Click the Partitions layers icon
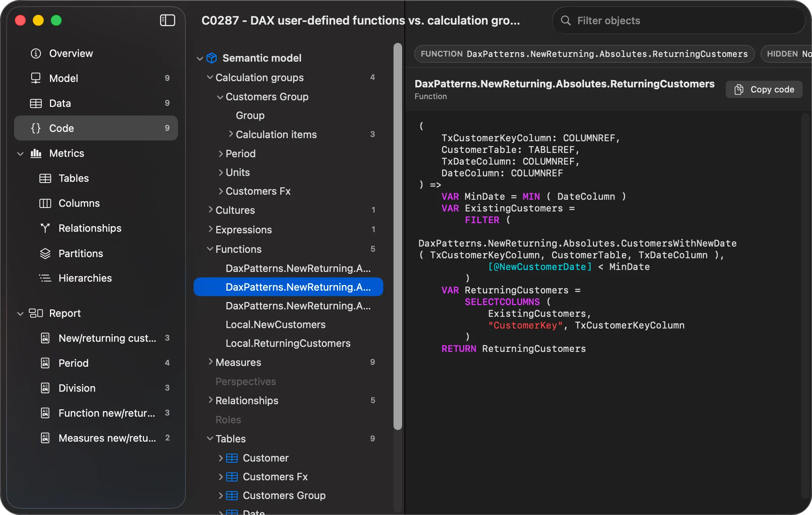This screenshot has width=812, height=515. point(45,254)
